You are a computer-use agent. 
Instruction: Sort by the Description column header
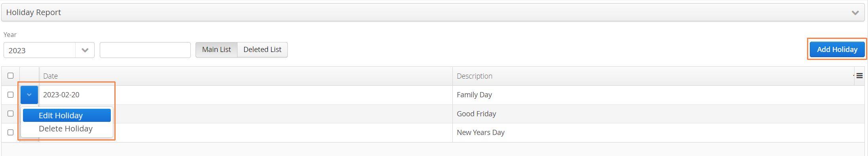click(x=653, y=76)
